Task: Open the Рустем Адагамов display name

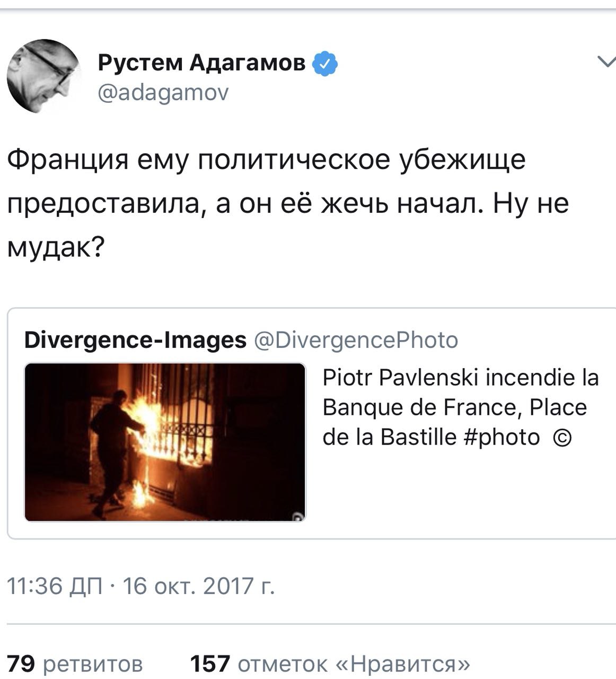Action: pyautogui.click(x=202, y=63)
